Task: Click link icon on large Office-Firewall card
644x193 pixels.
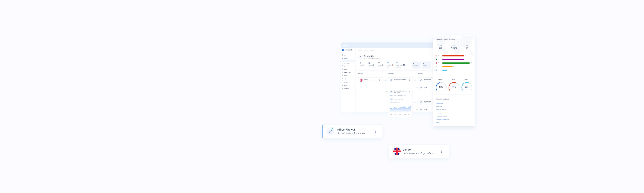Action: 330,131
